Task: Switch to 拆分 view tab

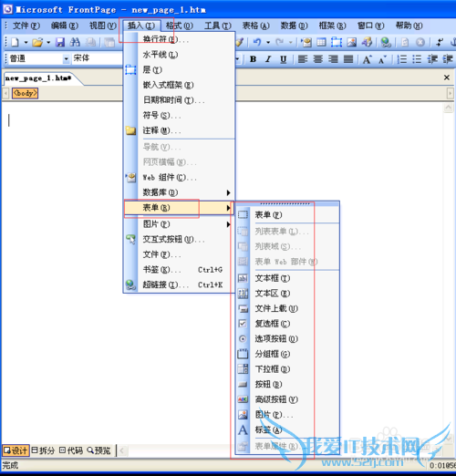Action: (x=43, y=450)
